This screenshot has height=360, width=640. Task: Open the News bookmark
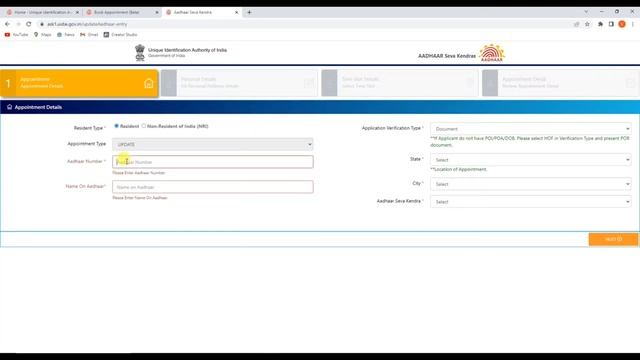coord(66,35)
